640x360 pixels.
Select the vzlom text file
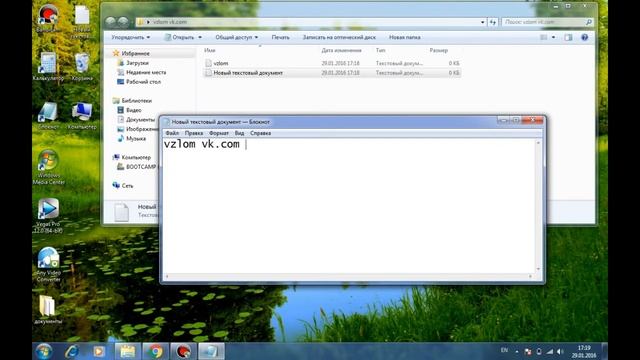pos(220,63)
